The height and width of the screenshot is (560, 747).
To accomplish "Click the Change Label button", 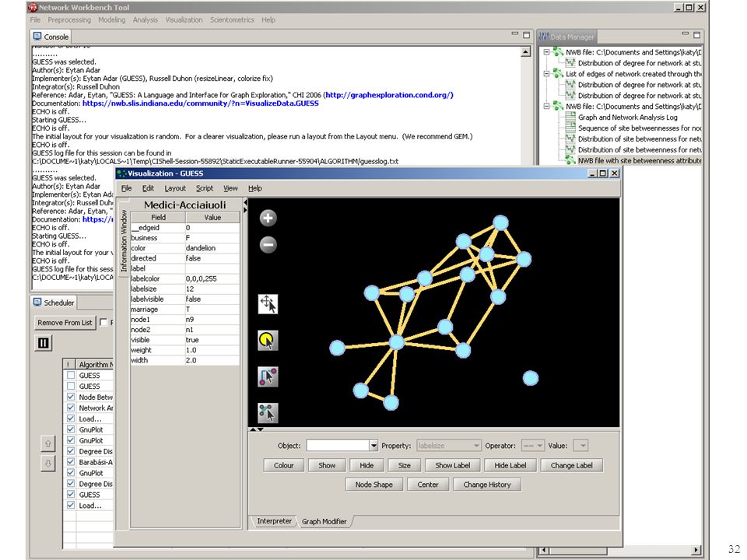I will pyautogui.click(x=572, y=465).
